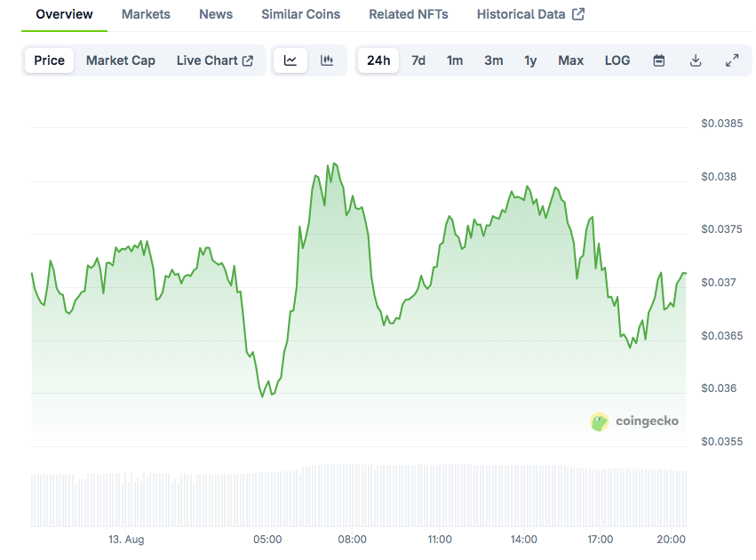
Task: Click the CoinGecko logo watermark
Action: [634, 421]
